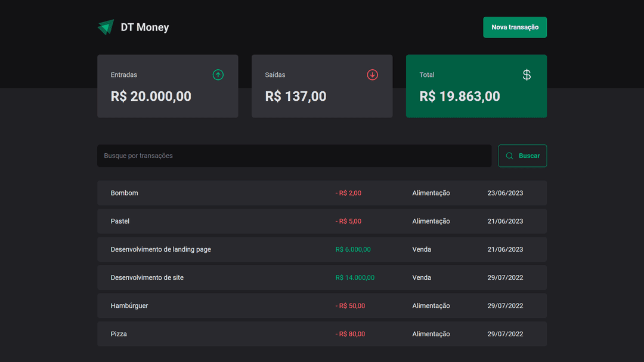644x362 pixels.
Task: Click the Alimentação category on Bombom row
Action: click(x=431, y=193)
